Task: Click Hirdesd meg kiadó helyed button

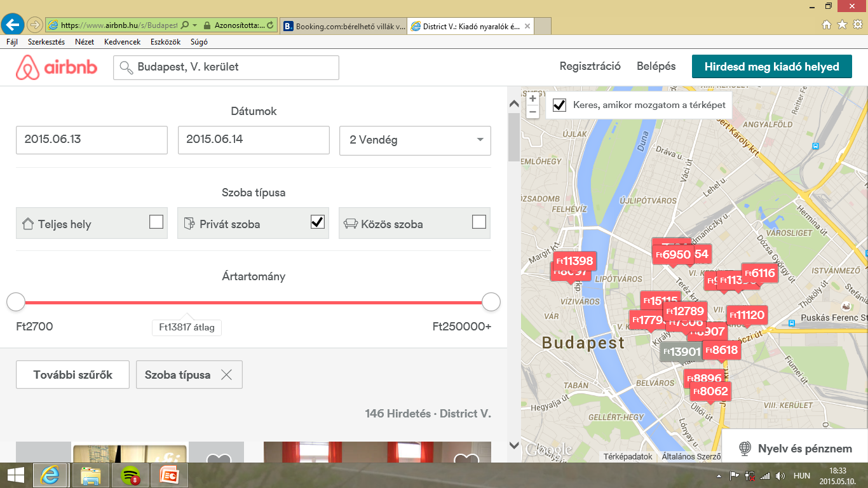Action: point(772,67)
